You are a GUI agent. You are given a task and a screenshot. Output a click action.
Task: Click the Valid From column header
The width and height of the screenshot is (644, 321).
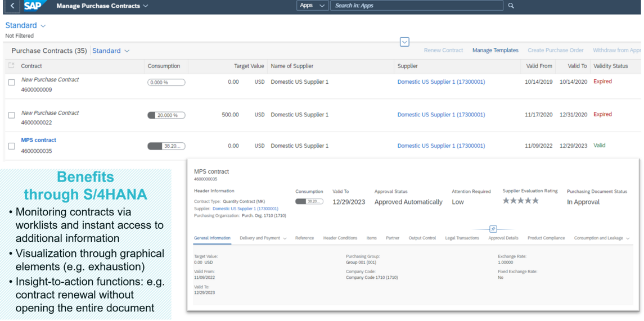coord(539,66)
